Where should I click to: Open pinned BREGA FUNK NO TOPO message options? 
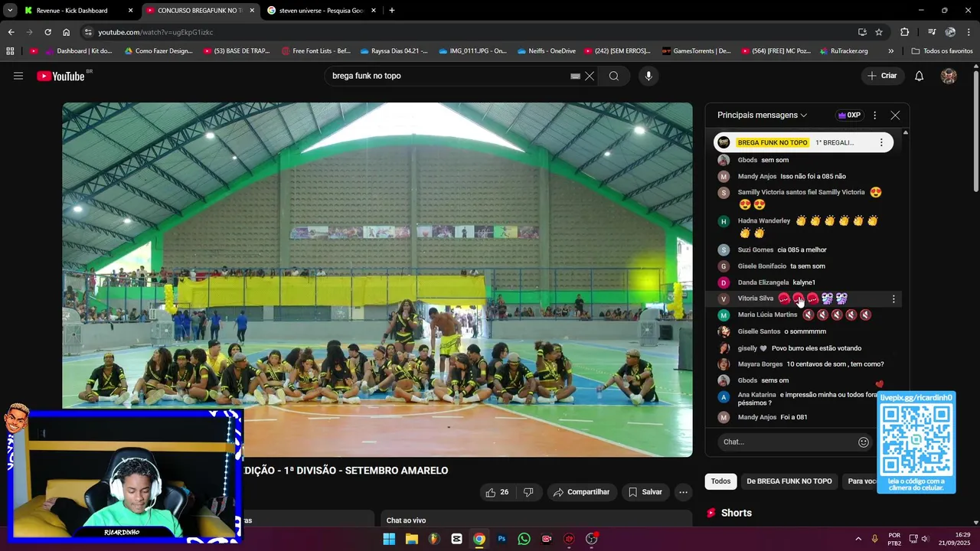tap(881, 142)
